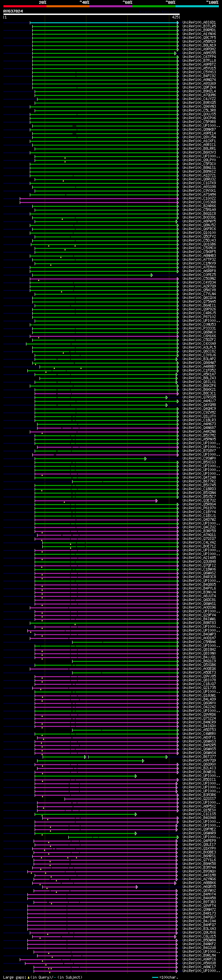The height and width of the screenshot is (980, 222).
Task: Click the UniRef100_C4LVA2 label
Action: coord(199,543)
